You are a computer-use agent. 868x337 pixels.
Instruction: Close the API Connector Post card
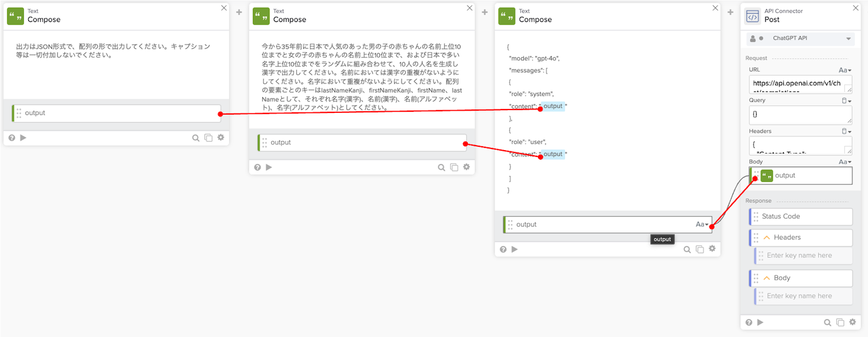coord(857,8)
